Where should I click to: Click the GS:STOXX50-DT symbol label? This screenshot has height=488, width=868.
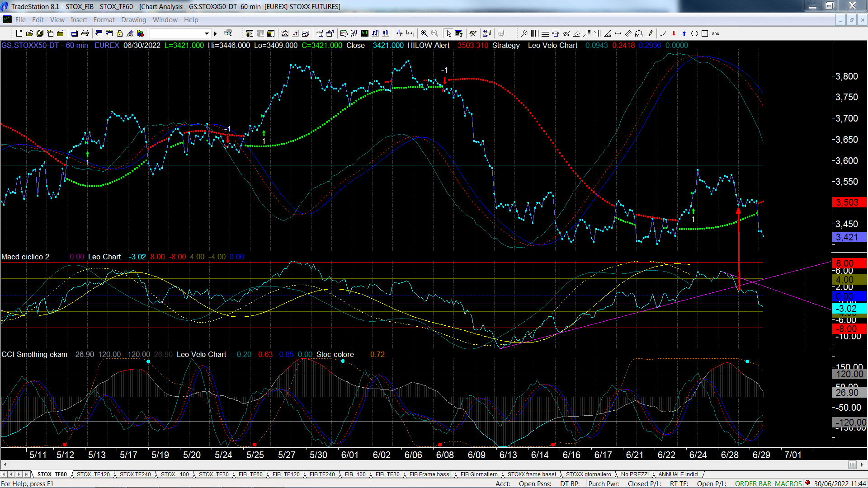(x=30, y=46)
